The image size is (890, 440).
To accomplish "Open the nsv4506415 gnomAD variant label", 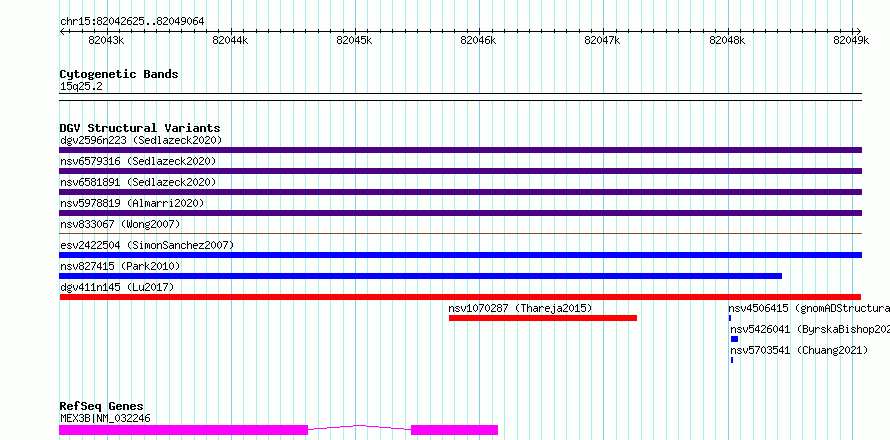I will [x=809, y=308].
